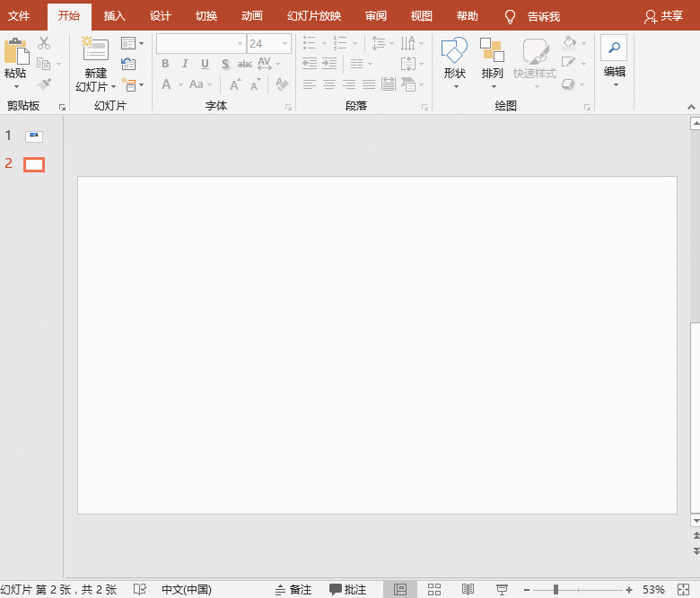
Task: Toggle Strikethrough formatting
Action: (x=245, y=65)
